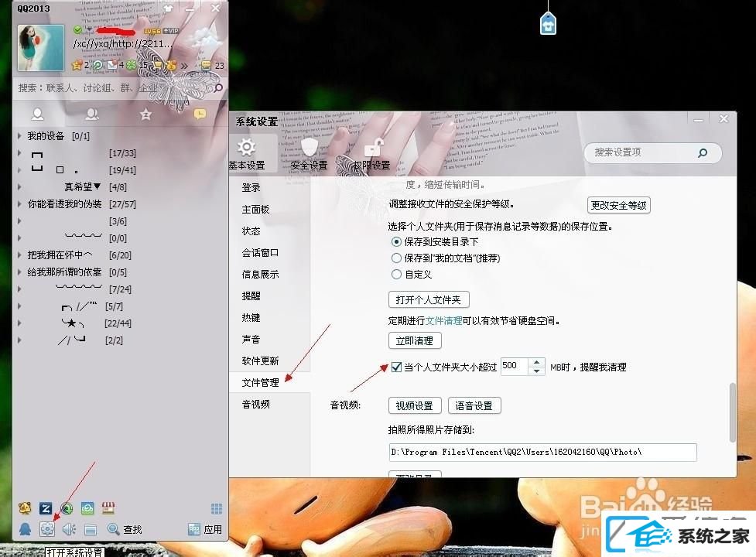Image resolution: width=756 pixels, height=557 pixels.
Task: Click the settings search magnifier icon
Action: point(703,152)
